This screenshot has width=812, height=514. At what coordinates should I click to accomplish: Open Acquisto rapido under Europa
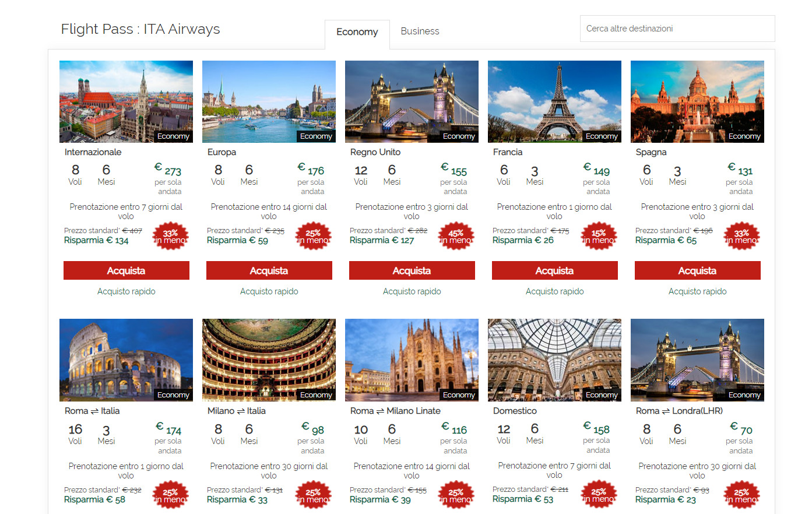[x=269, y=291]
